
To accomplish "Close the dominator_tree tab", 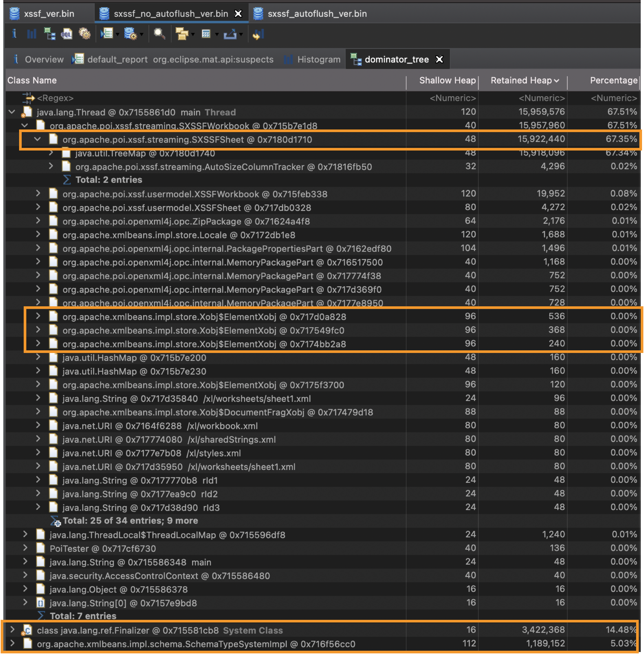I will click(439, 59).
